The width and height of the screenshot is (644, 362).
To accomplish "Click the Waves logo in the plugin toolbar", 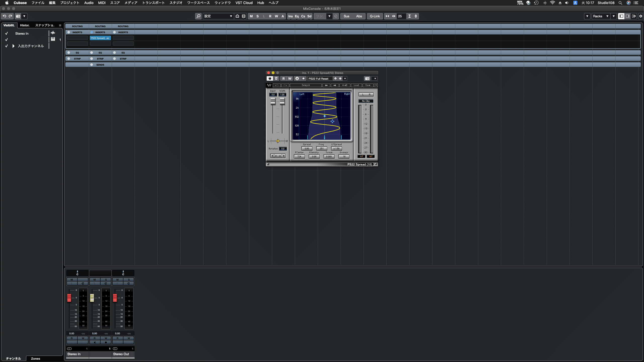I will pos(269,85).
